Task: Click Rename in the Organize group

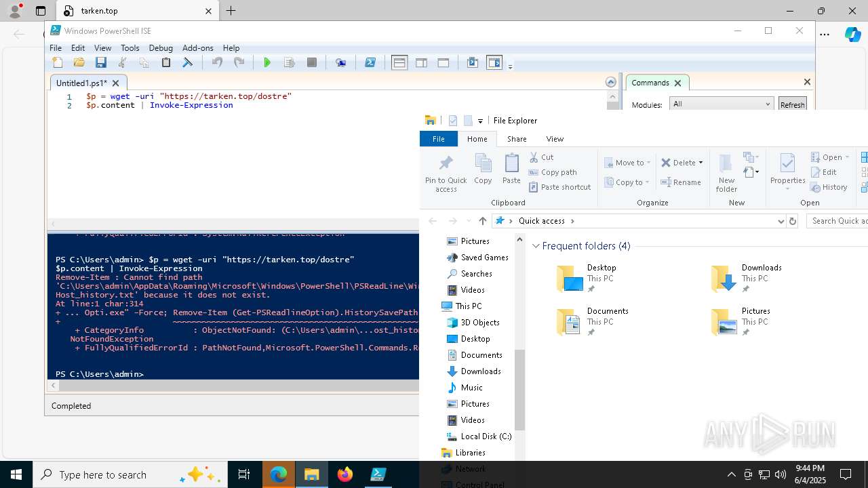Action: click(x=681, y=182)
